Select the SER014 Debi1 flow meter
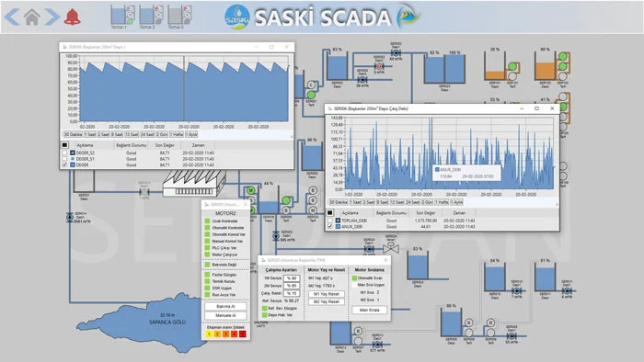 70,217
